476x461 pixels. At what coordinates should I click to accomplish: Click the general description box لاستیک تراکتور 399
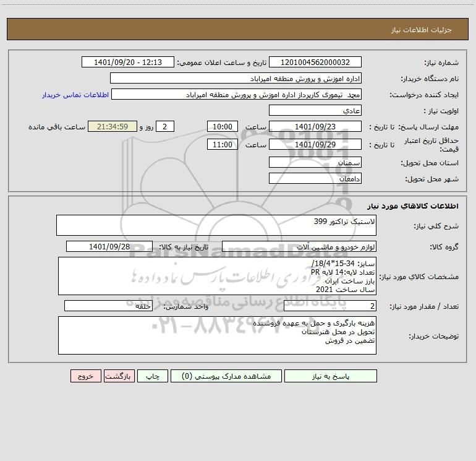(216, 225)
